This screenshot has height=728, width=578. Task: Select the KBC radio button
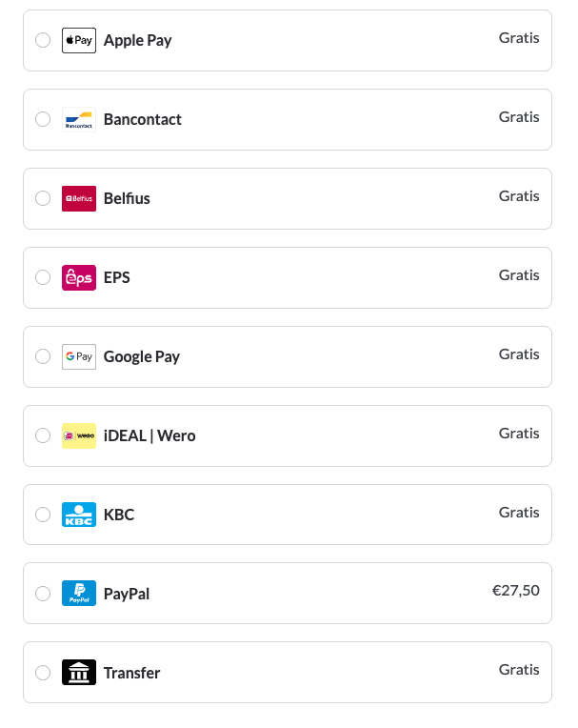(43, 515)
